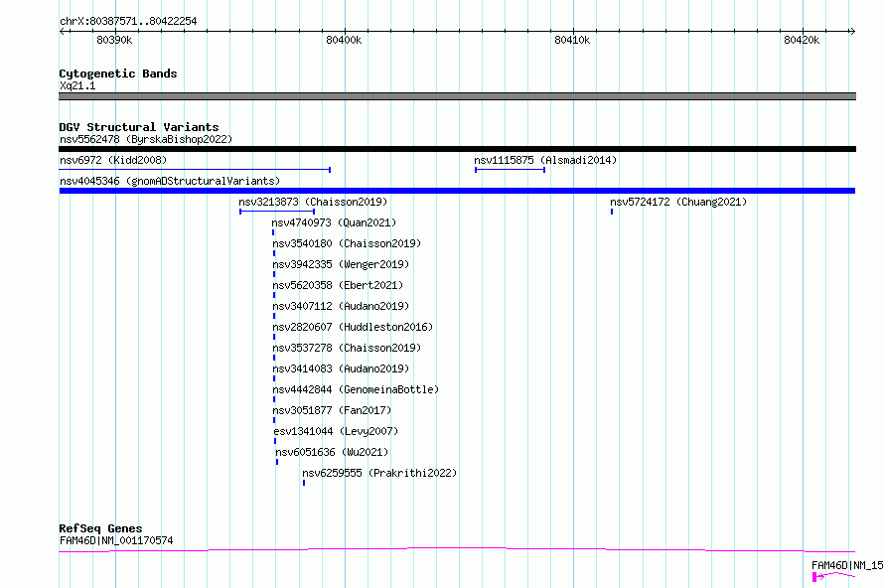Click the nsv6259555 (Prakrithi2022) label

379,473
